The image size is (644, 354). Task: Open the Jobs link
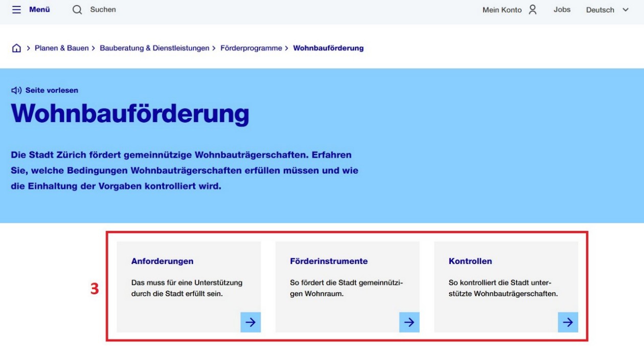pos(562,10)
